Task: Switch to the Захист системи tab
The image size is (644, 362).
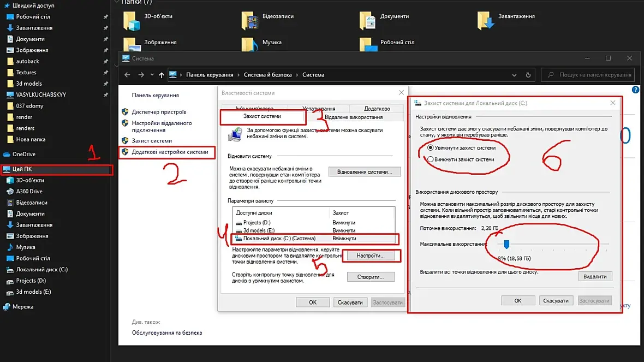Action: (x=263, y=116)
